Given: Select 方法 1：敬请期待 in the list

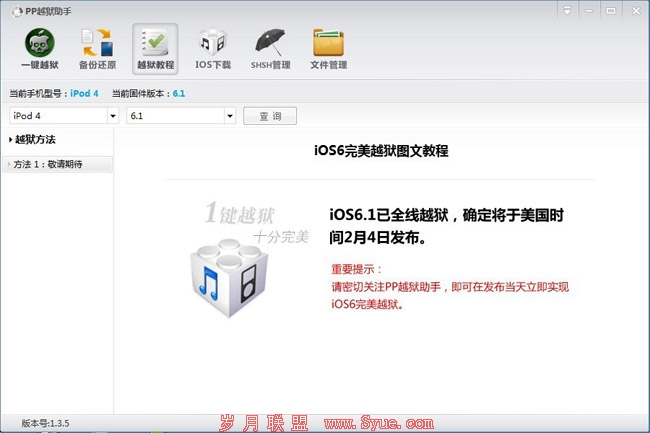Looking at the screenshot, I should tap(57, 164).
